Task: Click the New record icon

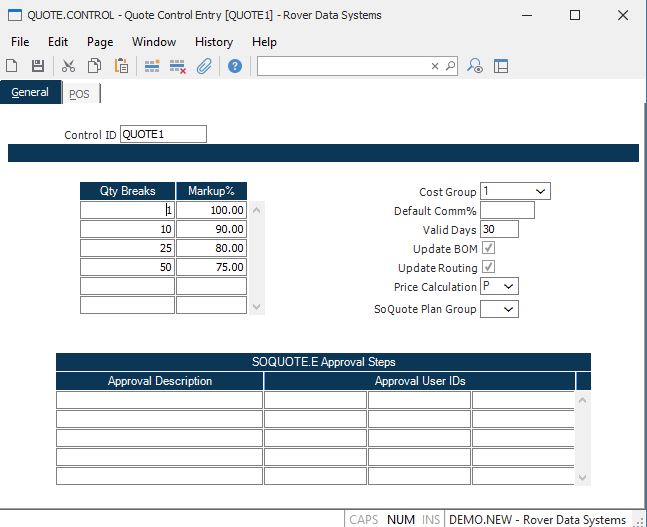Action: [x=12, y=66]
